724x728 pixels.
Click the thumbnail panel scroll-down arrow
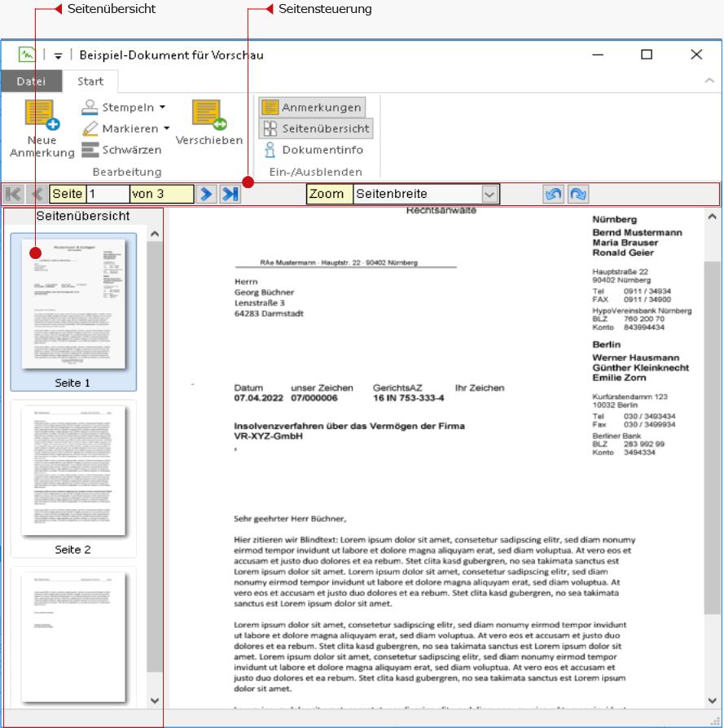[155, 700]
